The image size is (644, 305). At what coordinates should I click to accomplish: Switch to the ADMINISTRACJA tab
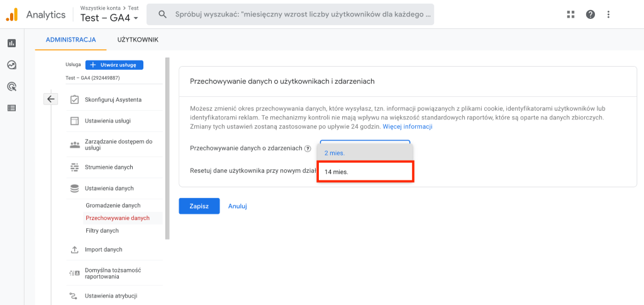pos(70,40)
